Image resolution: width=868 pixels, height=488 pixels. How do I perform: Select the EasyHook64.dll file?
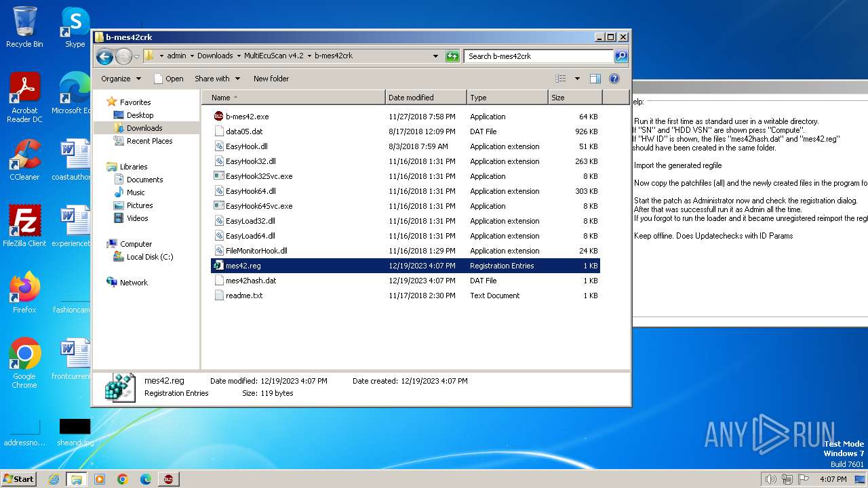tap(406, 191)
